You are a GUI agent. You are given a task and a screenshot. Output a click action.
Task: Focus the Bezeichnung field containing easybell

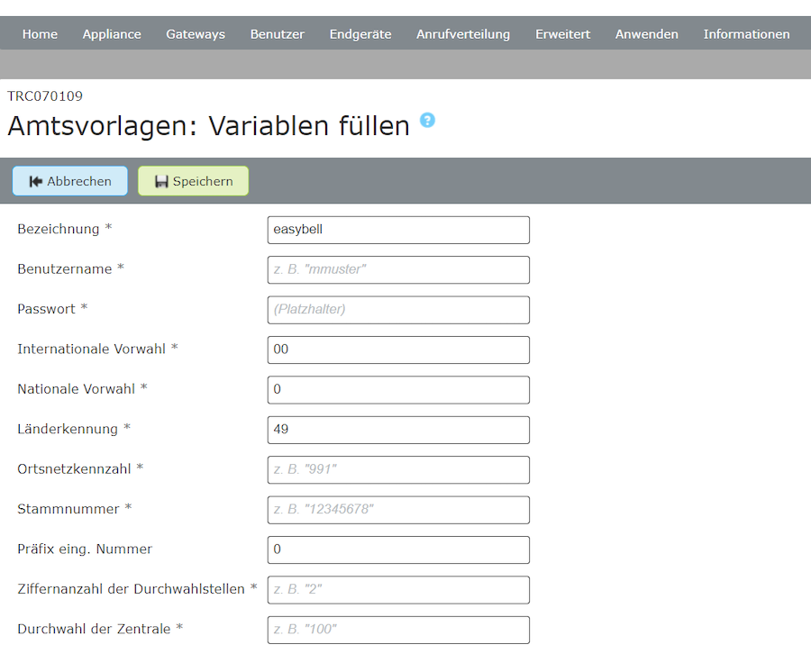398,230
